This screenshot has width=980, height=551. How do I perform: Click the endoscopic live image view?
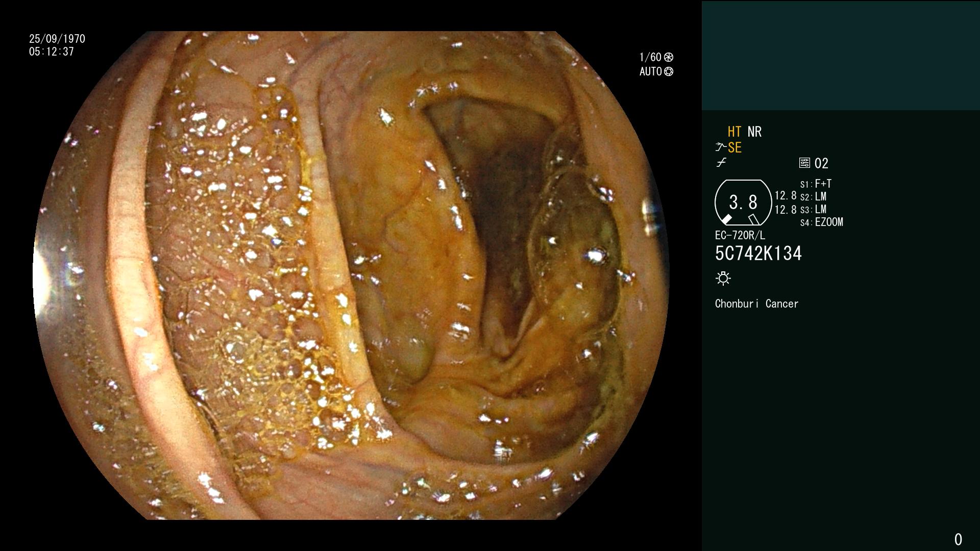click(351, 275)
